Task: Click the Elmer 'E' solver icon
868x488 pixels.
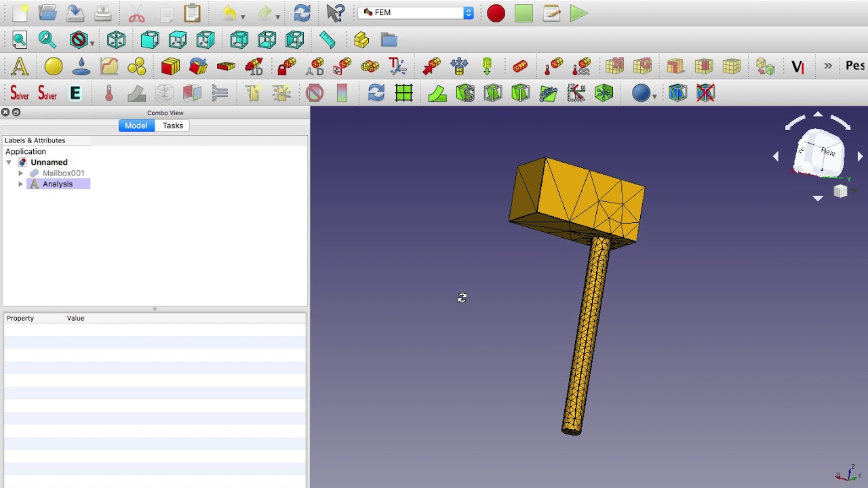Action: 75,94
